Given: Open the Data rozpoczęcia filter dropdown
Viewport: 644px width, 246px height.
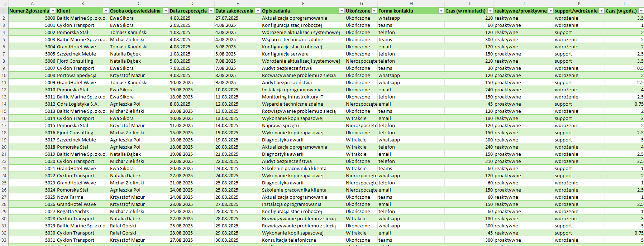Looking at the screenshot, I should (x=211, y=11).
